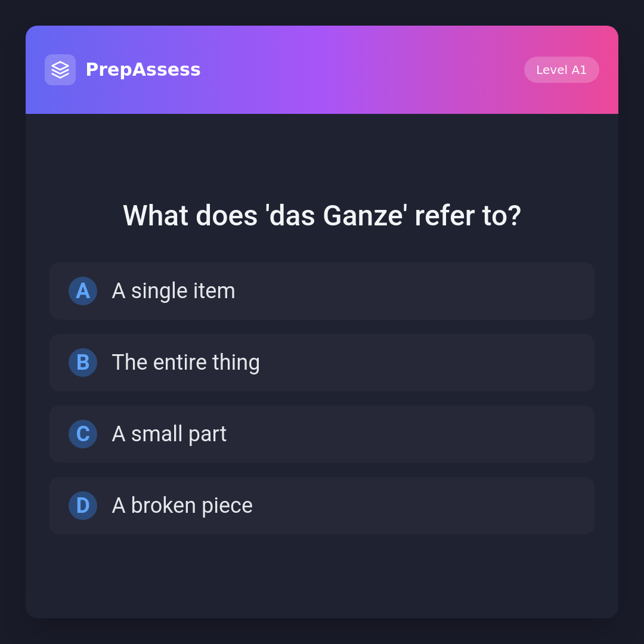Click the empty right side of option B's card
This screenshot has width=644, height=644.
[x=477, y=363]
